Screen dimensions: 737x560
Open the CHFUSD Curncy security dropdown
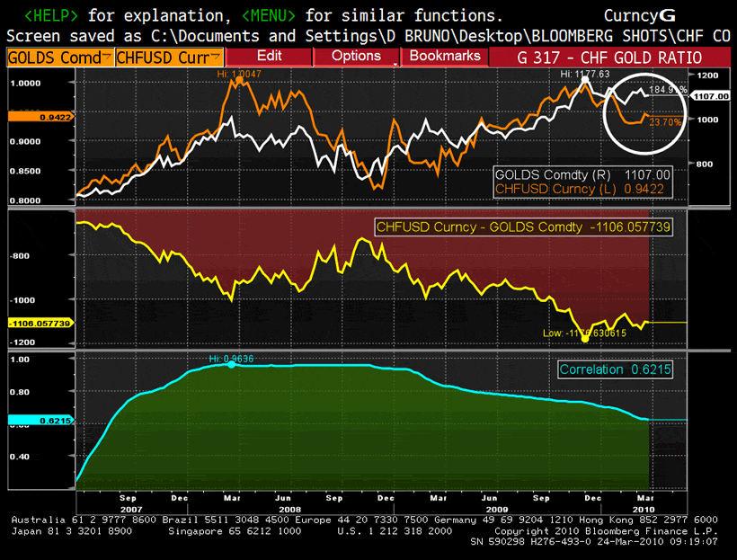[169, 58]
